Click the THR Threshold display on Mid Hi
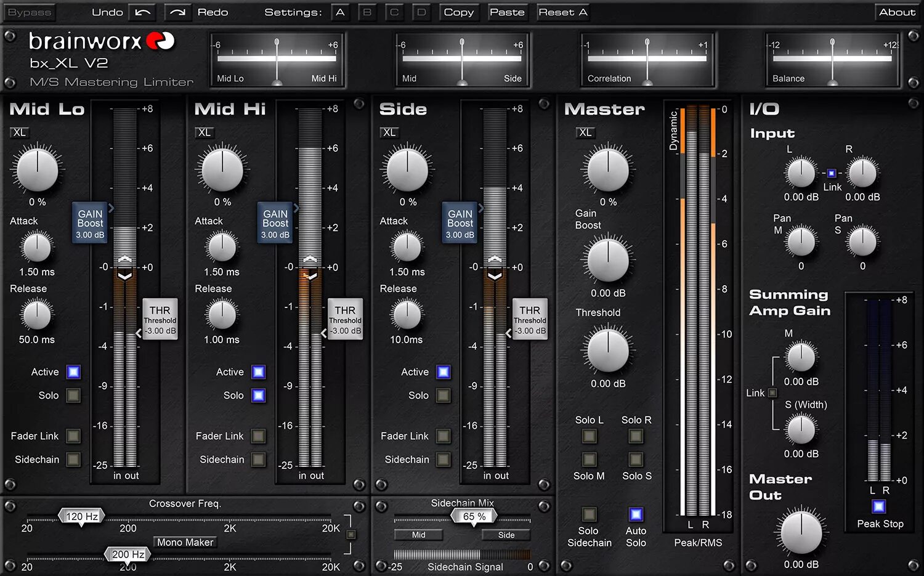Viewport: 924px width, 576px height. [x=344, y=319]
